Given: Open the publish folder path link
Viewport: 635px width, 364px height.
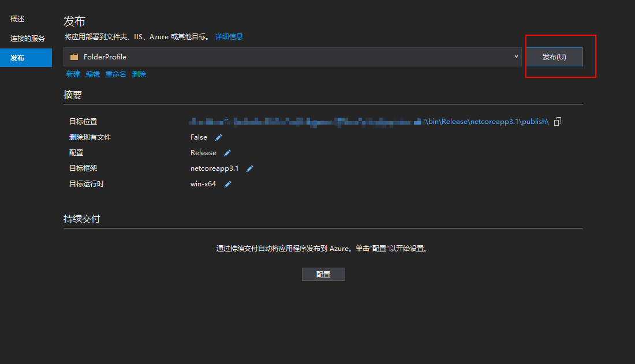Looking at the screenshot, I should point(369,122).
